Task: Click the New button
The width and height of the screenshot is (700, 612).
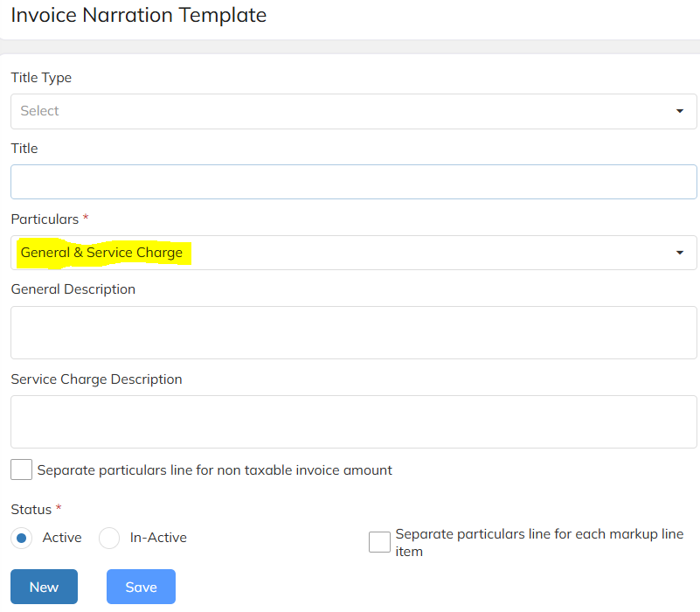Action: 45,587
